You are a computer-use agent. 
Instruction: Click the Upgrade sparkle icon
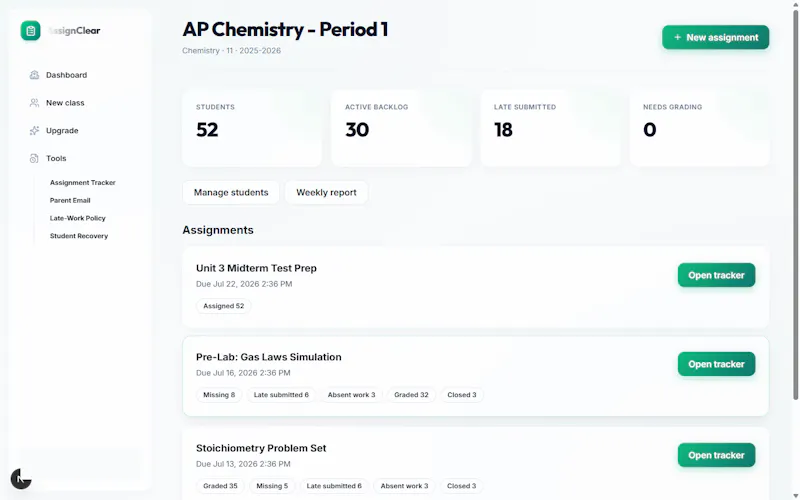(x=34, y=131)
